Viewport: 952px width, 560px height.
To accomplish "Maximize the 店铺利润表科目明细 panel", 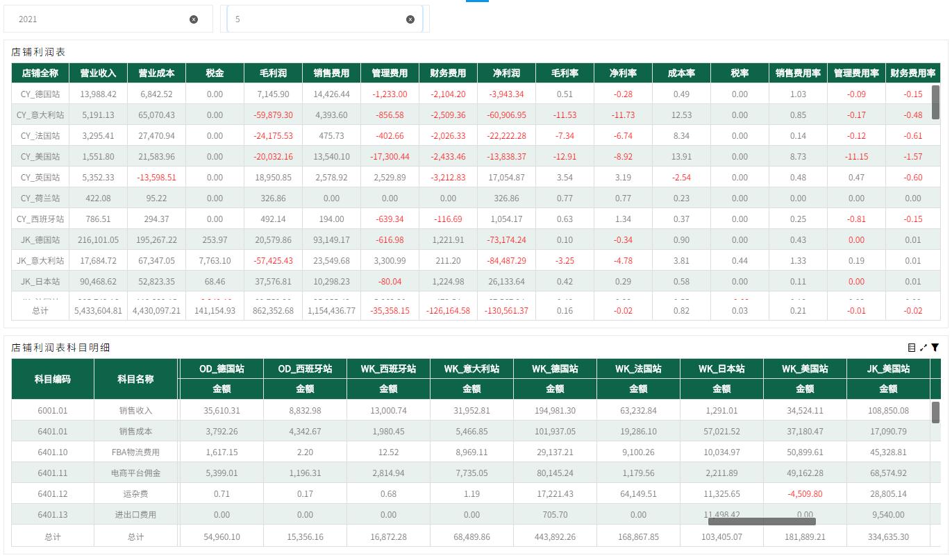I will tap(924, 347).
